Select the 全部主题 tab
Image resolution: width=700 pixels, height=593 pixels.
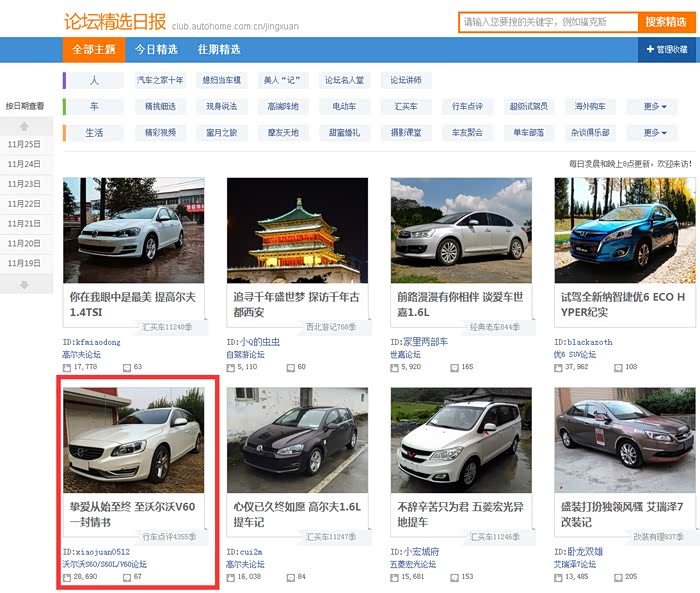93,49
